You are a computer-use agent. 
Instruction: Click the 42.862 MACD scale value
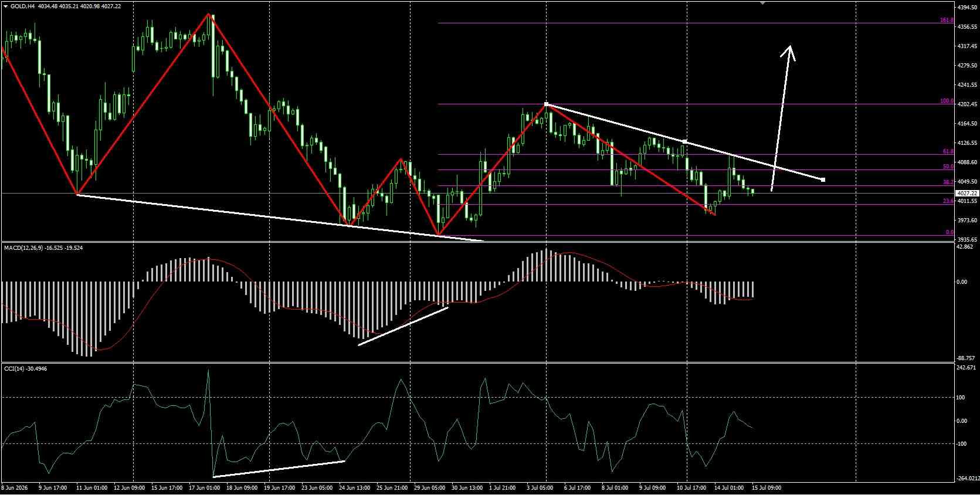click(x=965, y=247)
